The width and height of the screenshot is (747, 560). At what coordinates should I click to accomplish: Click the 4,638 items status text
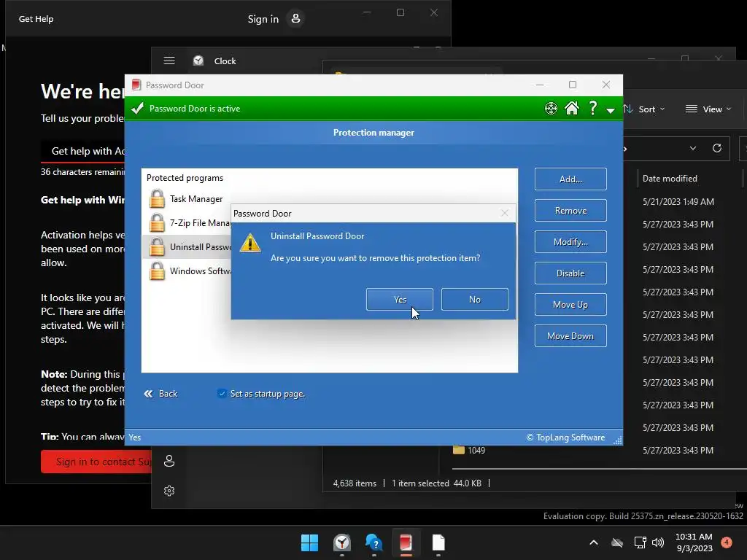point(355,483)
